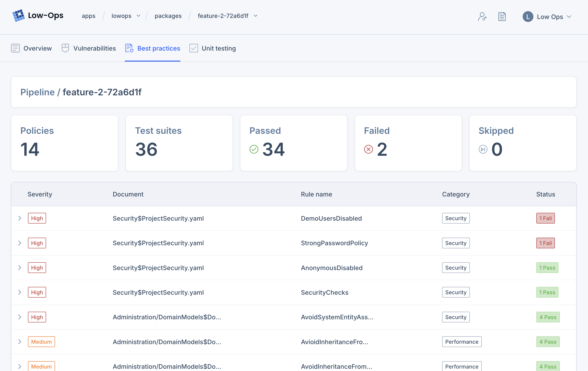The width and height of the screenshot is (588, 371).
Task: Click the apps breadcrumb item
Action: [89, 16]
